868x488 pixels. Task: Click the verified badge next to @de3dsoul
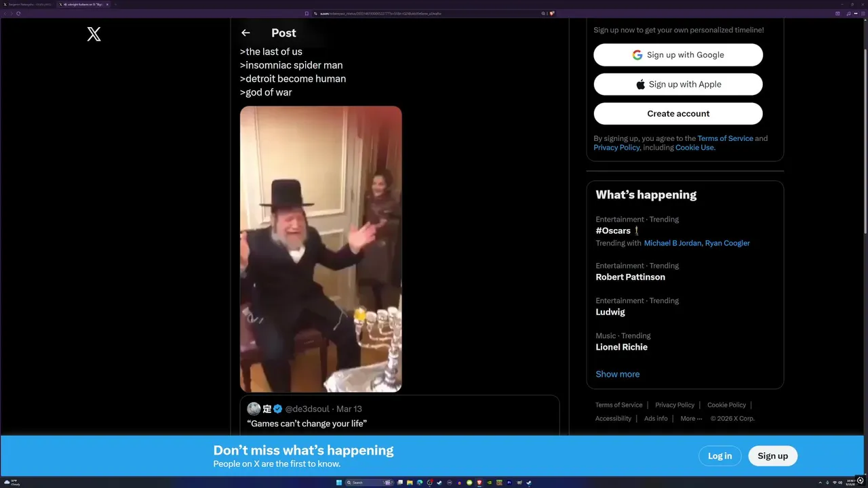(278, 409)
